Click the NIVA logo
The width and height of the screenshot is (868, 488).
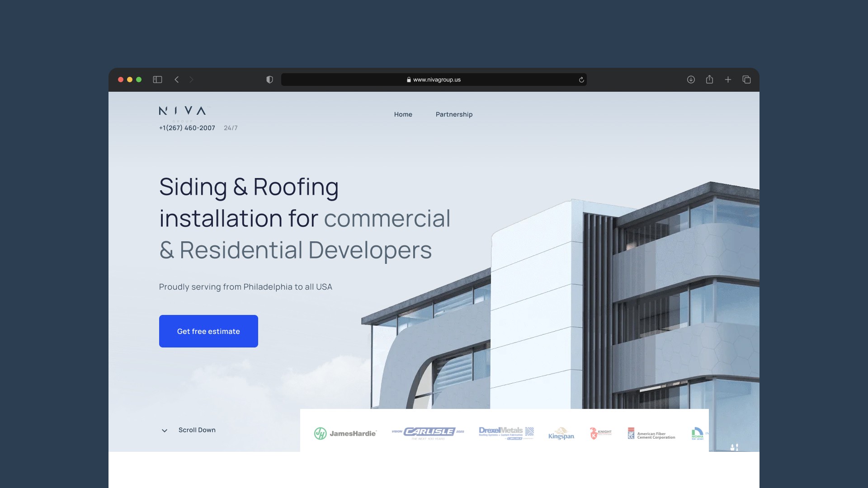pyautogui.click(x=183, y=111)
